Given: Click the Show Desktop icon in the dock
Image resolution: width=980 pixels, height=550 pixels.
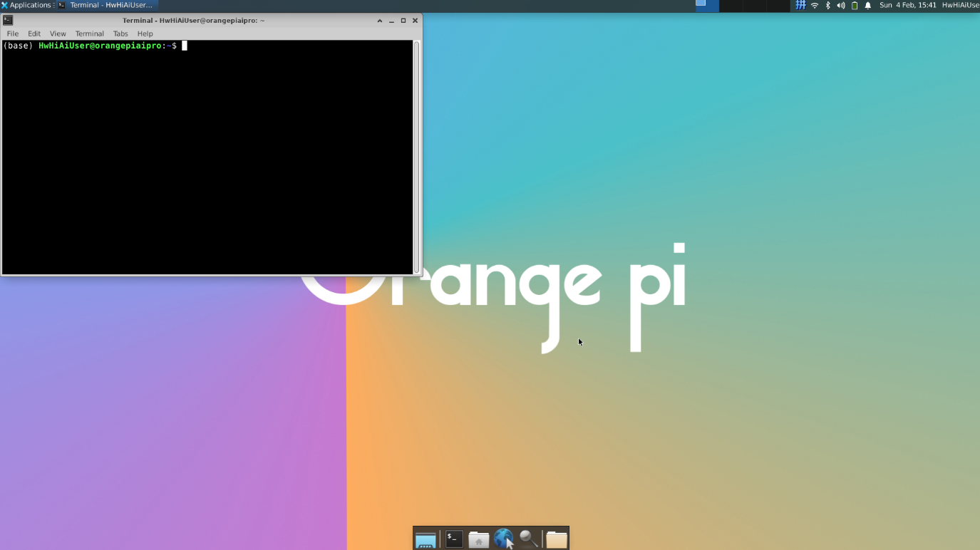Looking at the screenshot, I should pos(425,539).
